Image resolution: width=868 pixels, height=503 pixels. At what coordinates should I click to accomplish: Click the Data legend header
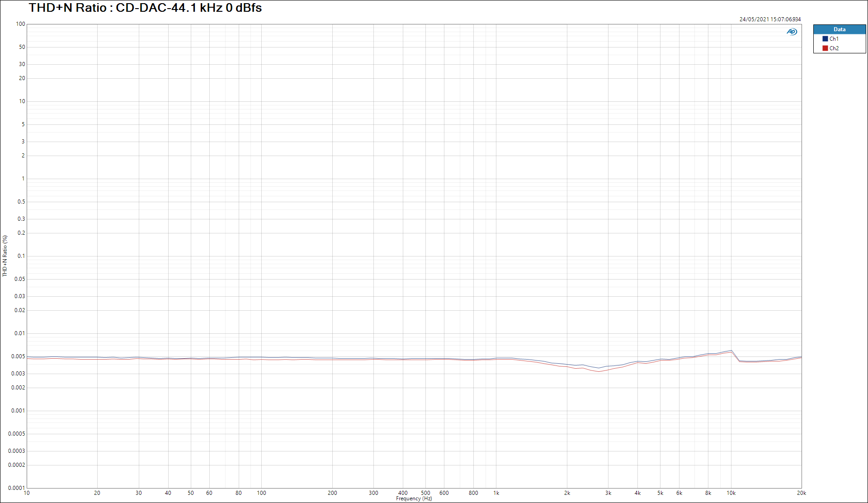tap(840, 29)
